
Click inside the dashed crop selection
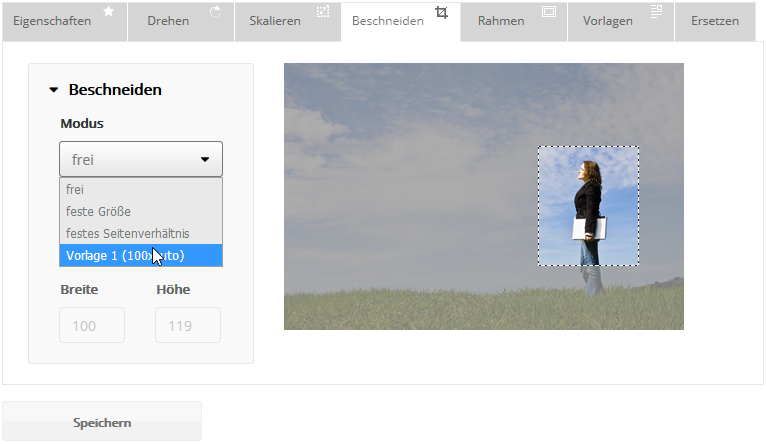click(x=588, y=205)
